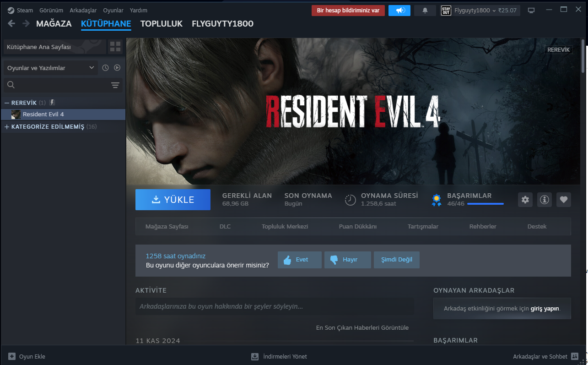This screenshot has width=588, height=365.
Task: Click the YÜKLE install button
Action: pos(173,200)
